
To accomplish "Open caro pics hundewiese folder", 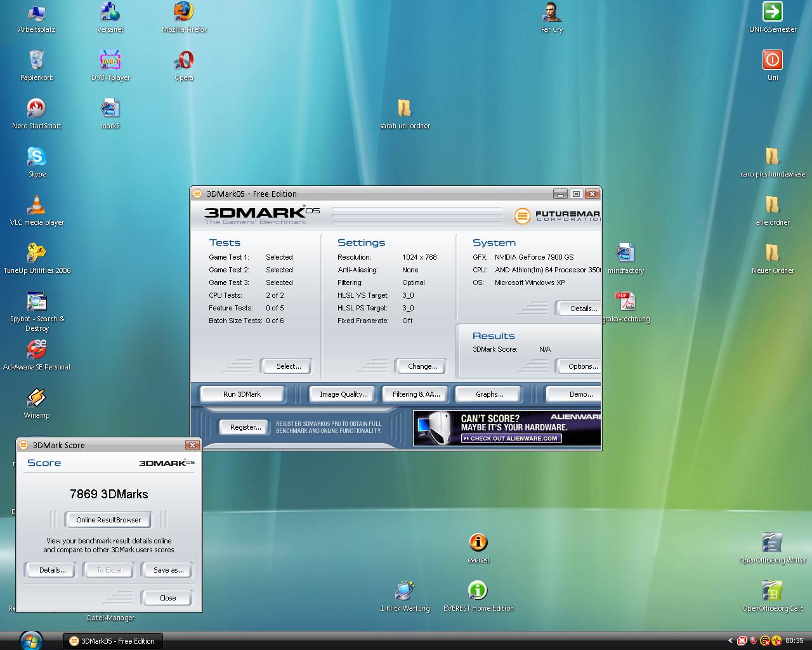I will (773, 163).
